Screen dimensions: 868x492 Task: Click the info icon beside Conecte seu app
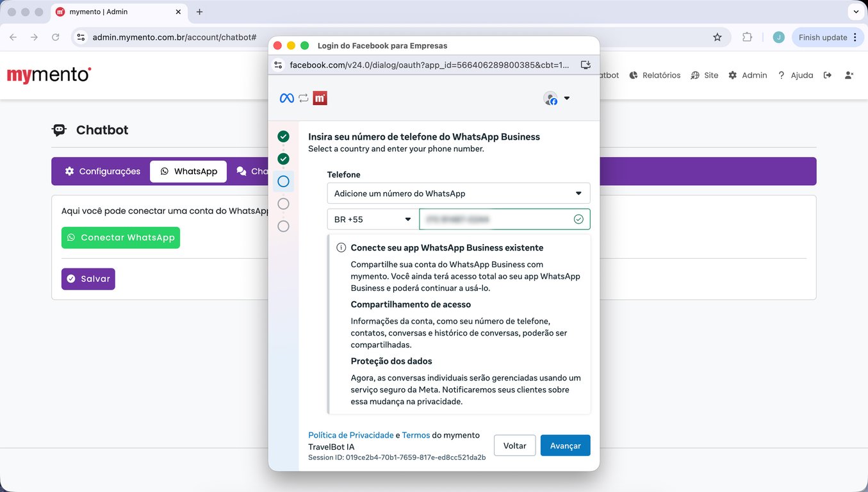point(341,248)
